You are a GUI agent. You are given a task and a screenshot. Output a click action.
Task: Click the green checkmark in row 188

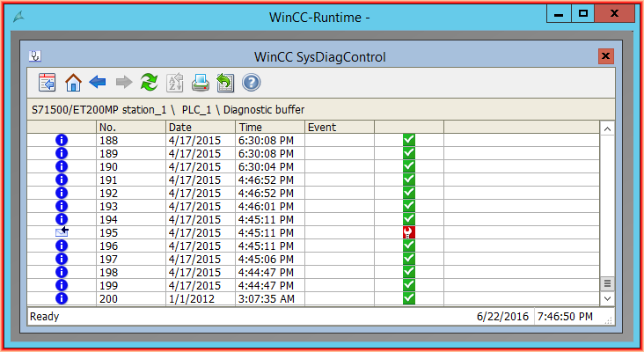408,140
